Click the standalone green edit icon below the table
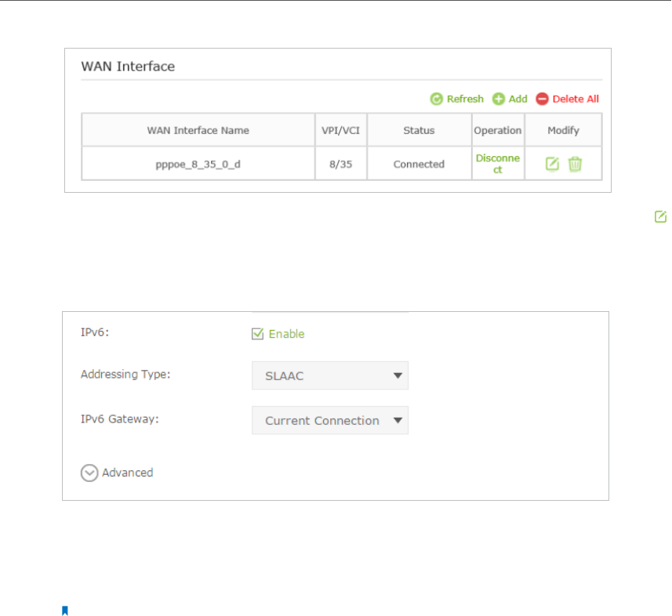This screenshot has width=672, height=616. tap(660, 216)
